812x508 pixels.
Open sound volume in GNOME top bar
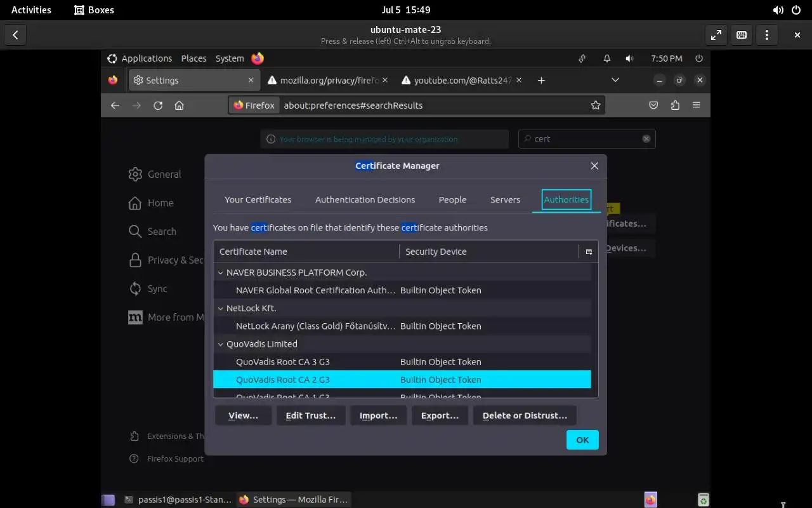pos(778,10)
